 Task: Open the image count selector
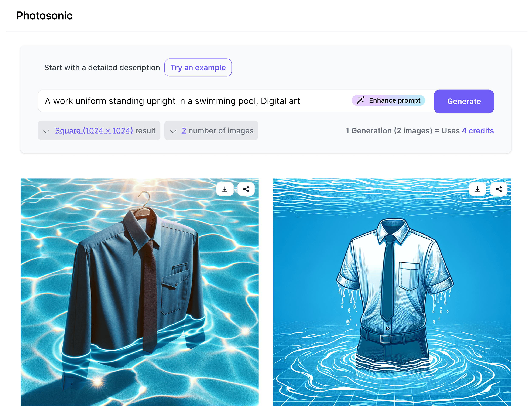tap(211, 131)
